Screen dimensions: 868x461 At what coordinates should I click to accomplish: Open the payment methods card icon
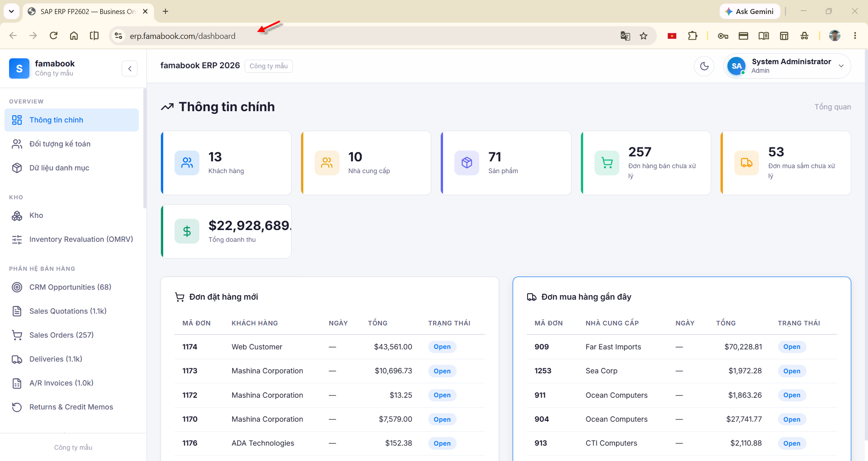(x=743, y=36)
